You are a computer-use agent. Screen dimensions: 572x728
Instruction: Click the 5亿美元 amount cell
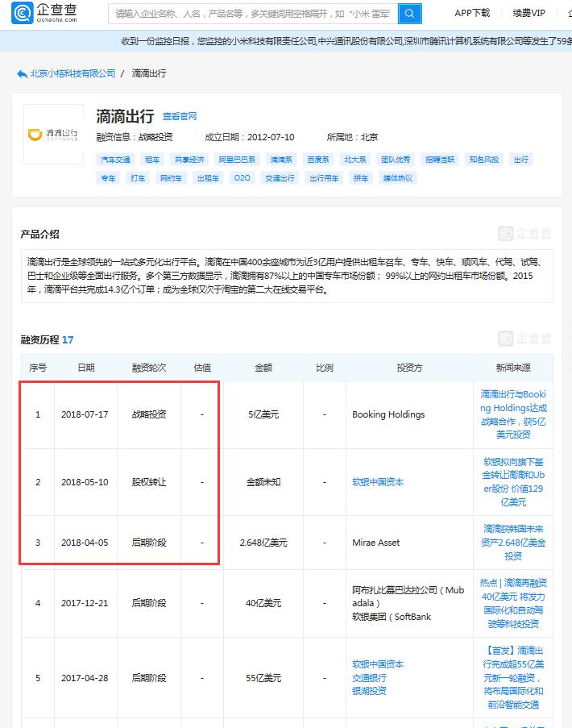[x=263, y=414]
